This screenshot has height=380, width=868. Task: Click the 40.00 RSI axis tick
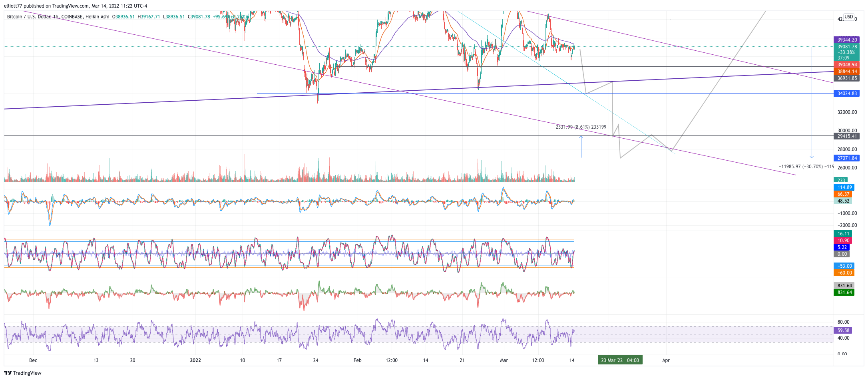click(x=843, y=338)
